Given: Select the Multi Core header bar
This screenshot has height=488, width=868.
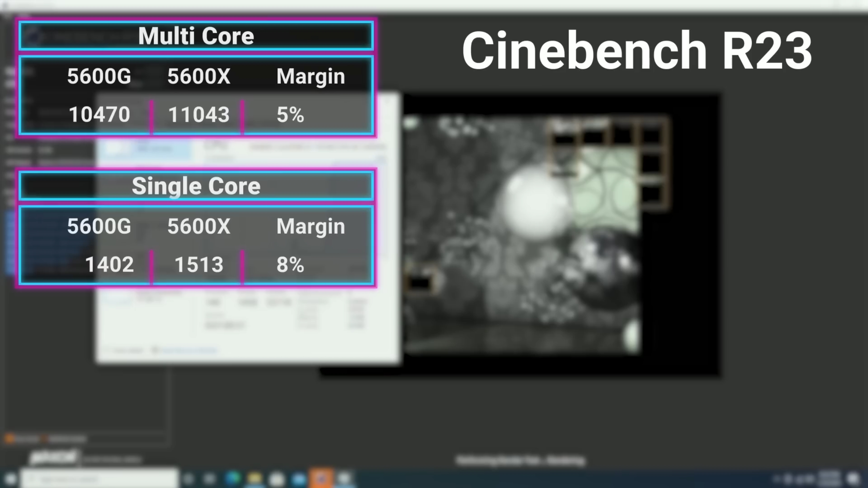Looking at the screenshot, I should point(196,36).
